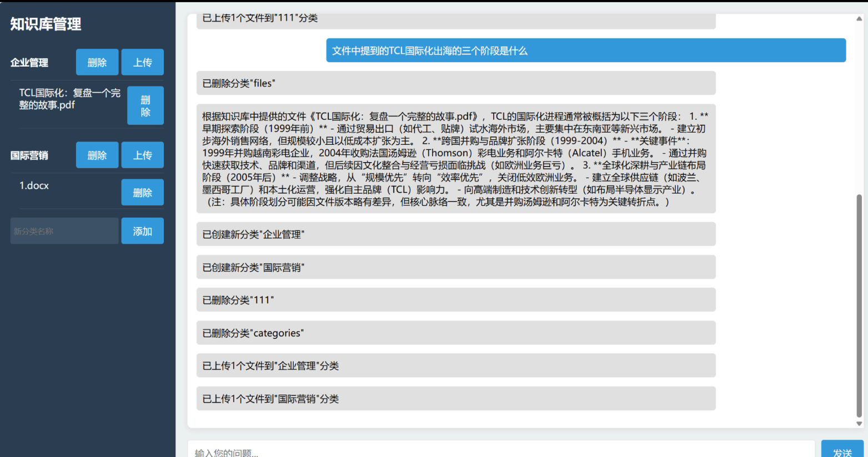Upload a file to 企业管理 category

[143, 62]
